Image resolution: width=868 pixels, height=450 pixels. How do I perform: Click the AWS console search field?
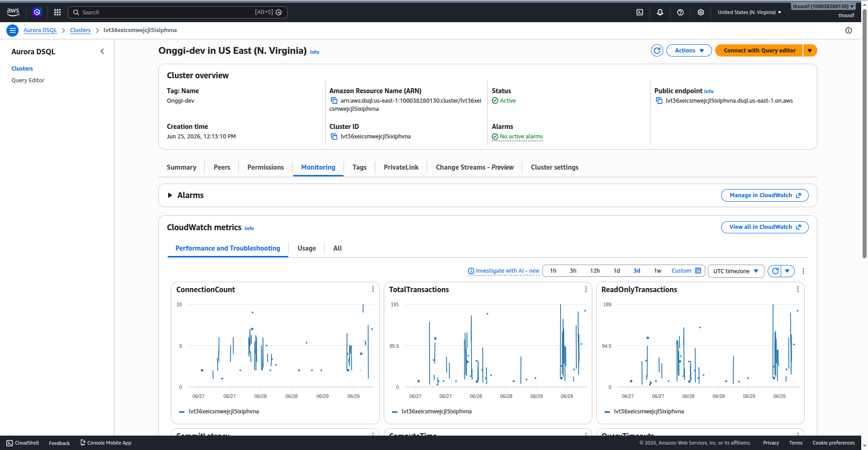point(177,12)
